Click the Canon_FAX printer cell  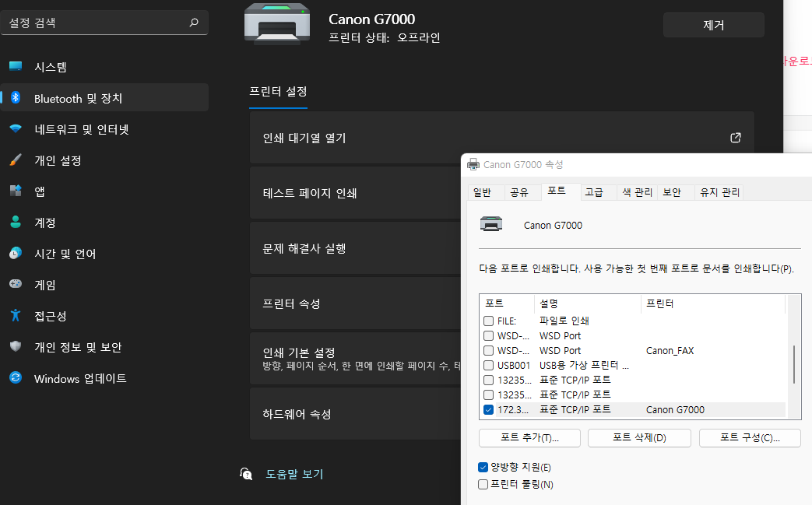click(670, 351)
